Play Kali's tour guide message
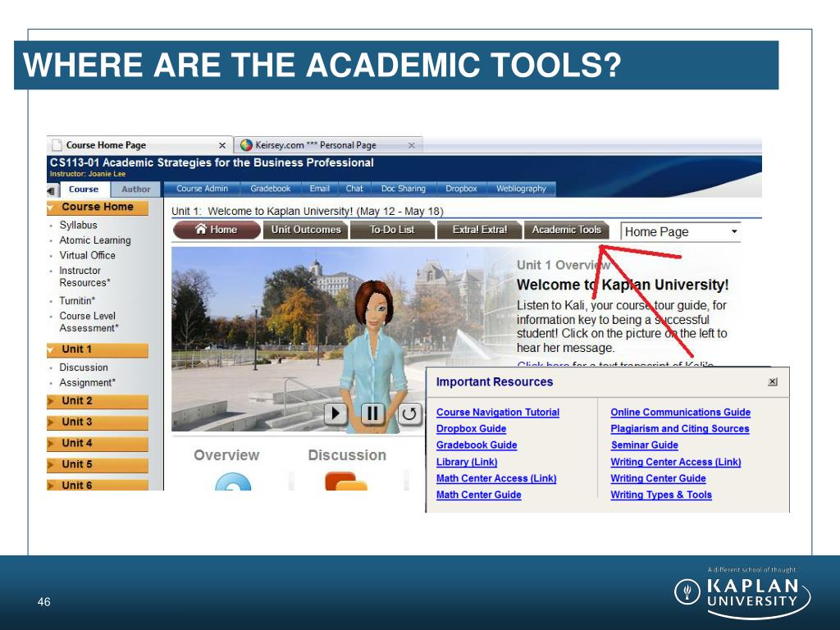 [336, 413]
